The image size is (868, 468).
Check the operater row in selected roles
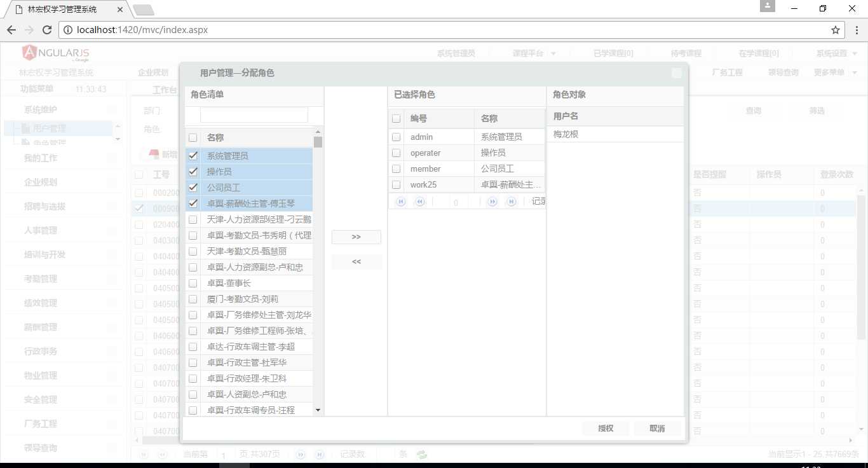point(397,153)
